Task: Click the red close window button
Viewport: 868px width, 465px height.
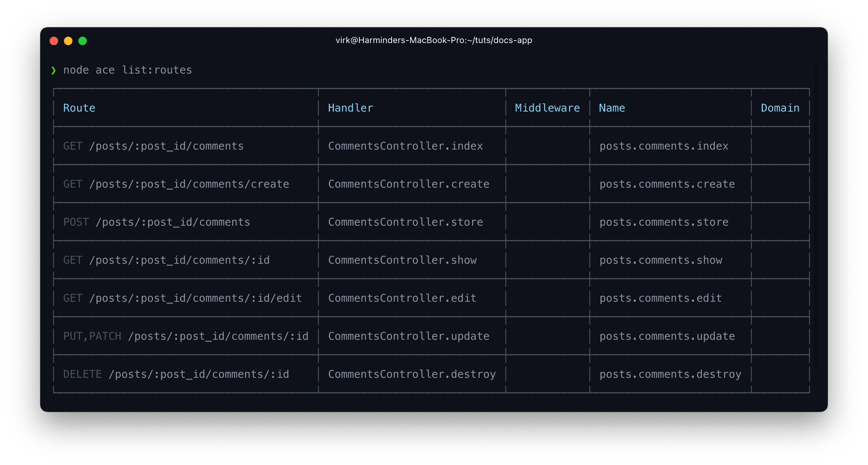Action: coord(54,41)
